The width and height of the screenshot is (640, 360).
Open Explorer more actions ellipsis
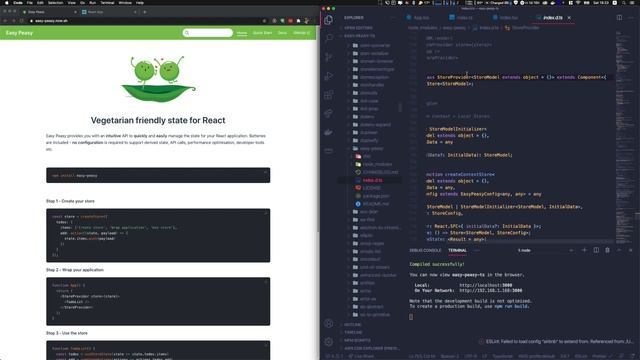coord(393,18)
